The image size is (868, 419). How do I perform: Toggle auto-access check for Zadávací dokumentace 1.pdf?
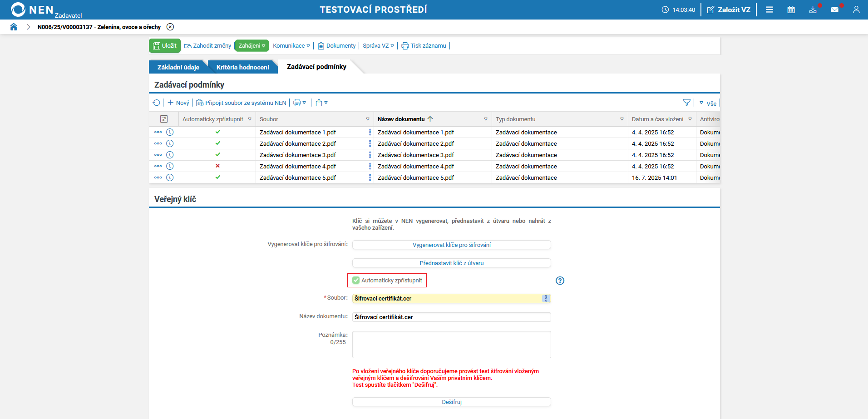tap(218, 132)
